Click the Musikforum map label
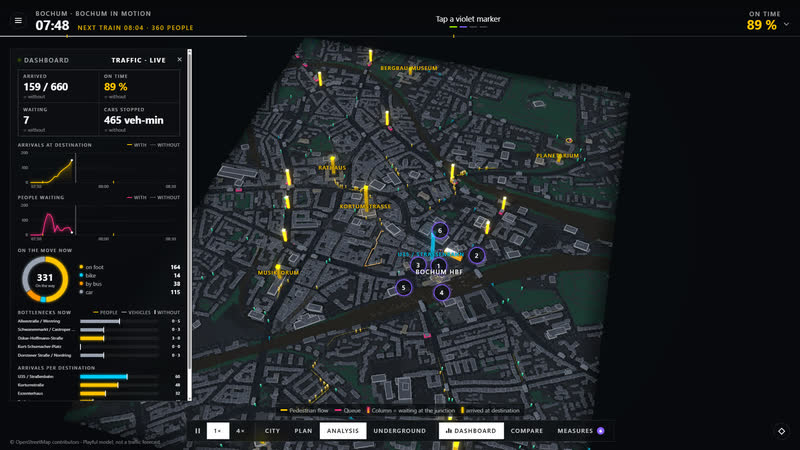 pos(278,273)
